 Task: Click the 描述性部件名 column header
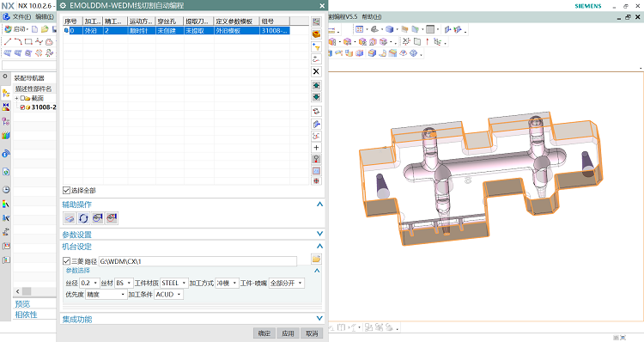[33, 89]
